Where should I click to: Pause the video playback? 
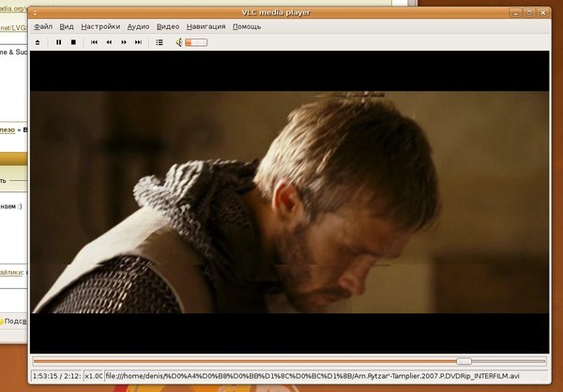pyautogui.click(x=58, y=42)
